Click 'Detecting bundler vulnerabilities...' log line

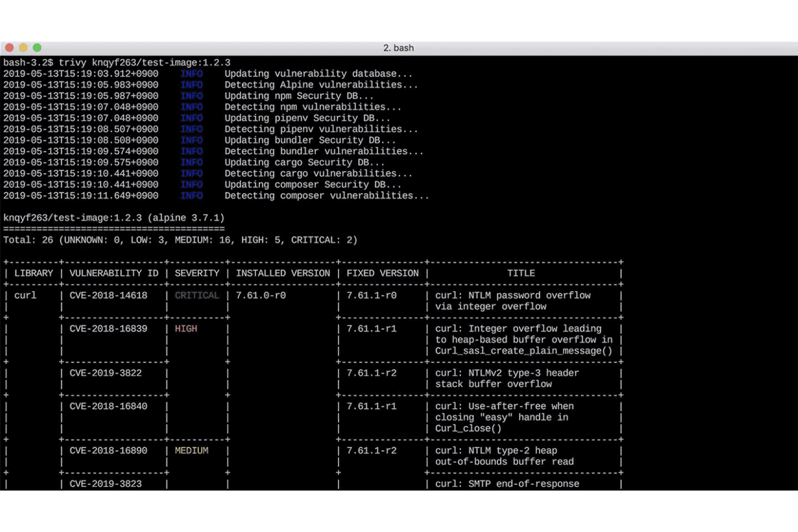pos(324,151)
